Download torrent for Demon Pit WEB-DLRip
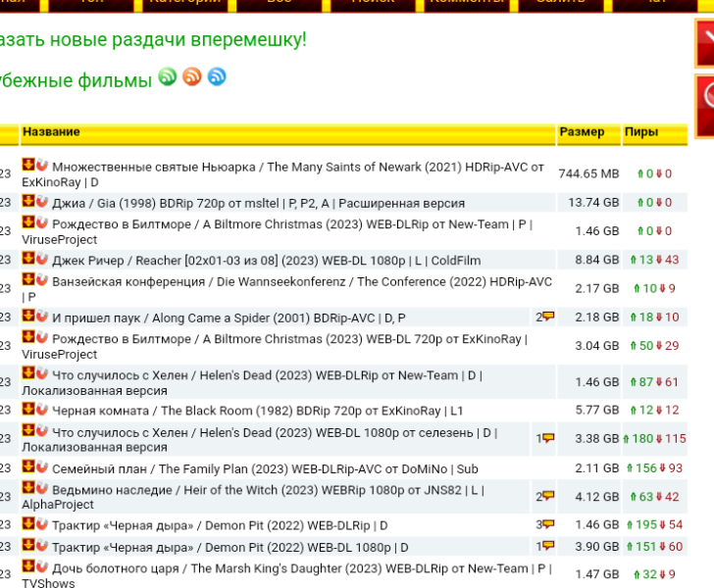714x588 pixels. [x=28, y=523]
